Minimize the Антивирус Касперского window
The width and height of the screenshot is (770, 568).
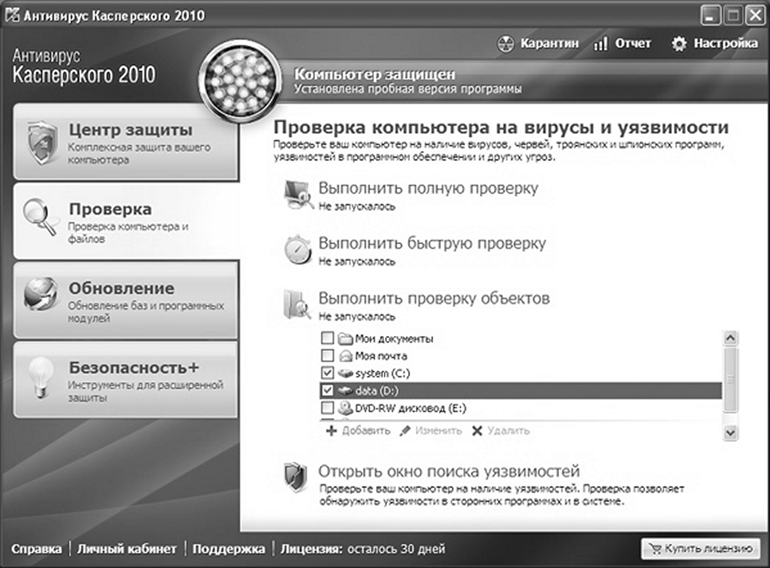click(x=710, y=15)
